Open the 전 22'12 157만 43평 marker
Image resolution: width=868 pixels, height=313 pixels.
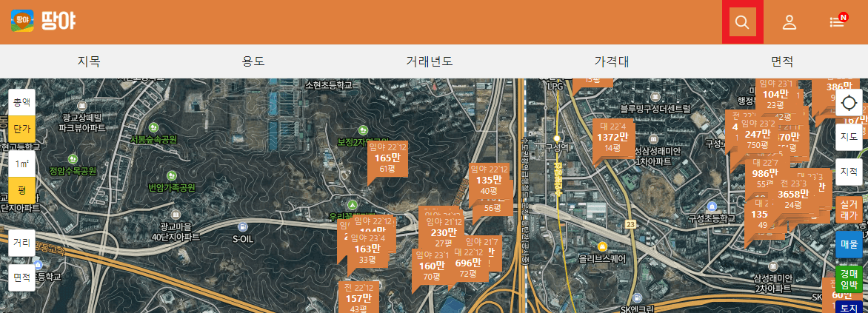coord(359,299)
